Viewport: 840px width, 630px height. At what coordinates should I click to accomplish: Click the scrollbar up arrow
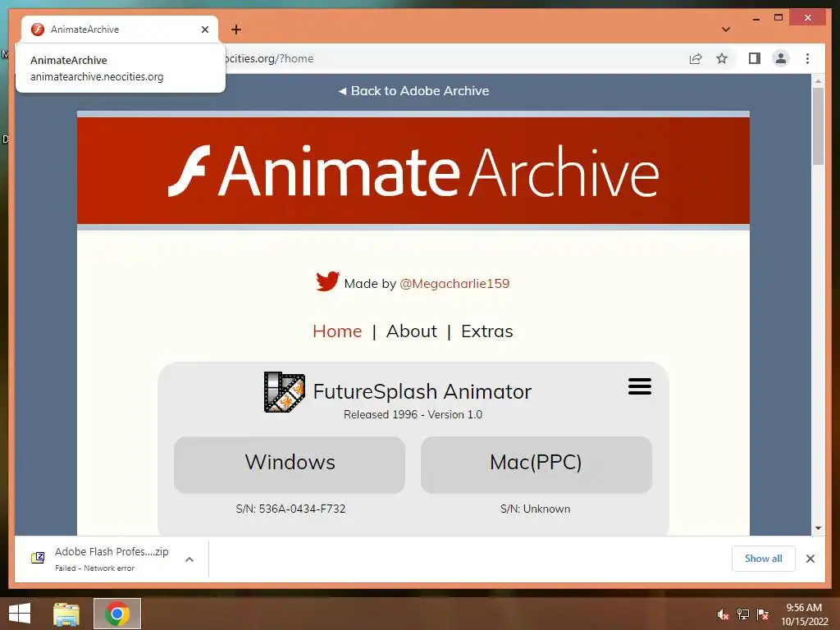click(818, 81)
